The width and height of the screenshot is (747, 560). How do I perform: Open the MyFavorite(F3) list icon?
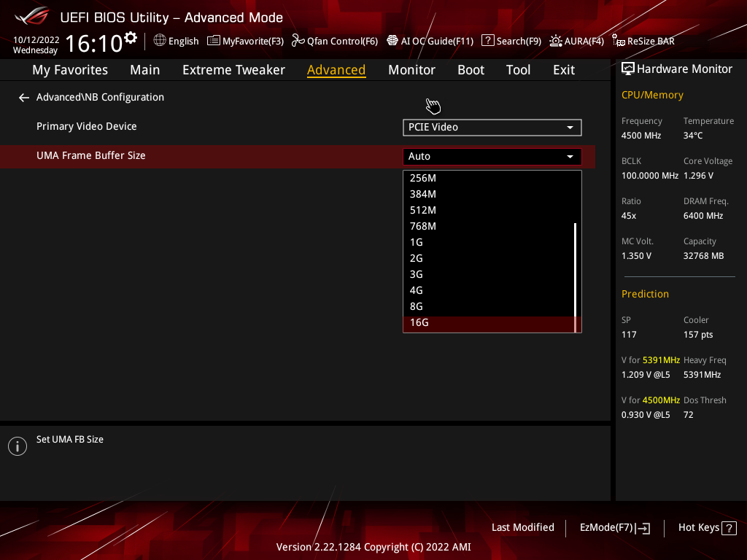(214, 41)
